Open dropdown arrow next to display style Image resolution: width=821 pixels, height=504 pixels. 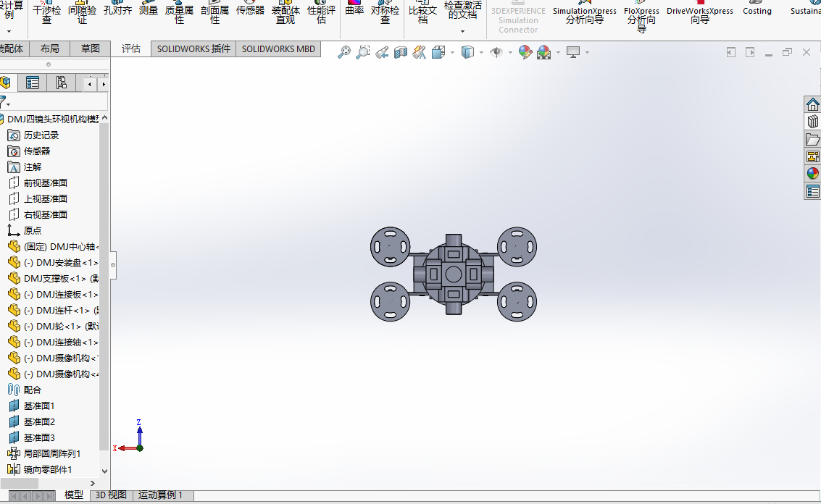pos(481,52)
